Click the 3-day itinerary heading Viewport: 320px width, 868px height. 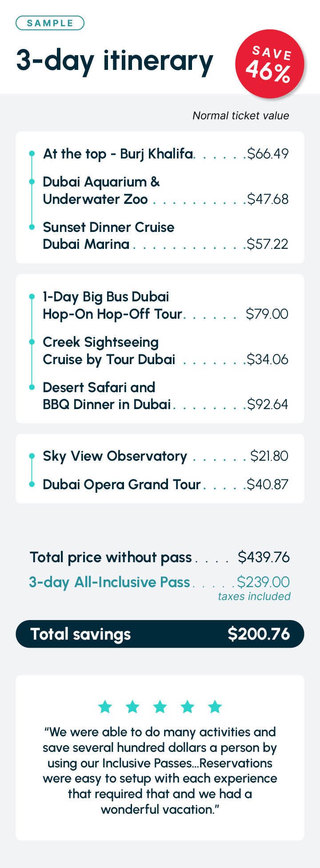115,61
